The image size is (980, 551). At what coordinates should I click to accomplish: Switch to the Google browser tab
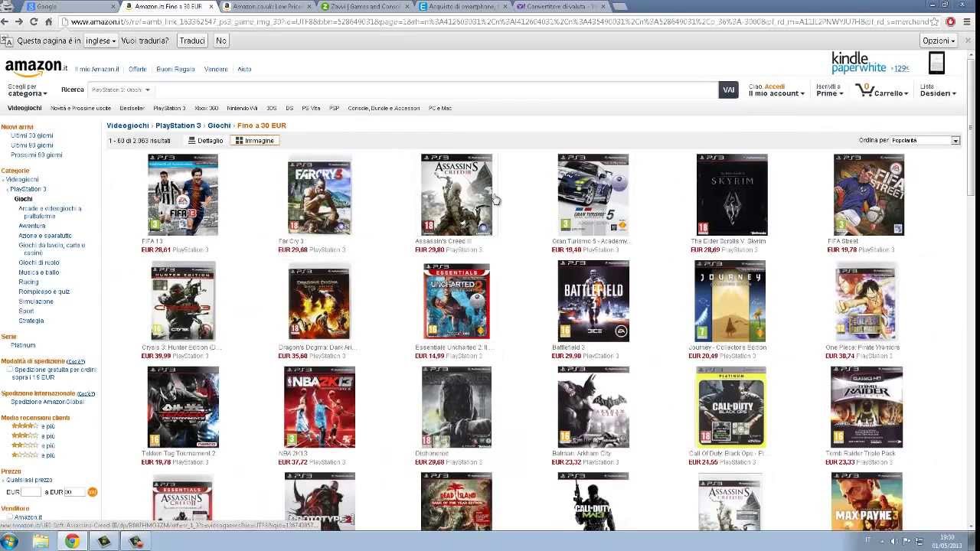[69, 6]
